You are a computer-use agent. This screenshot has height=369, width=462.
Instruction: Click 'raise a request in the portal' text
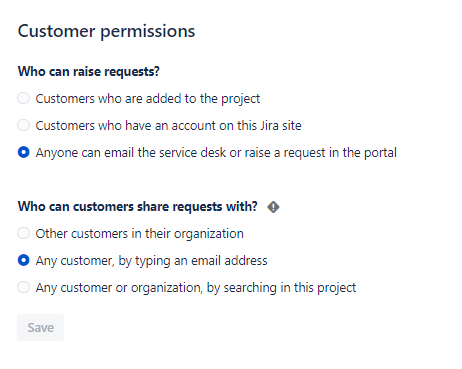click(x=321, y=153)
